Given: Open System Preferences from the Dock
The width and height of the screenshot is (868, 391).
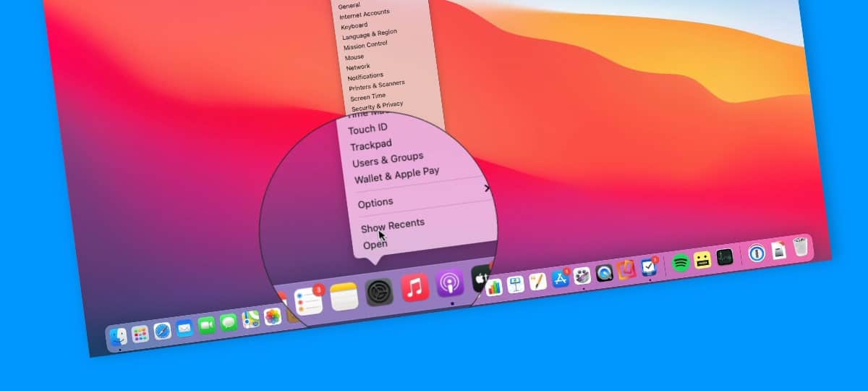Looking at the screenshot, I should click(379, 293).
